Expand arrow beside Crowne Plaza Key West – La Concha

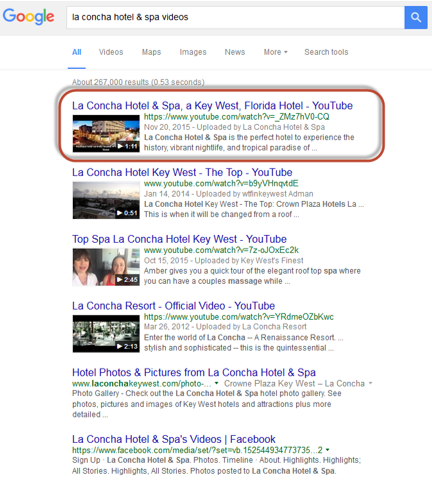click(370, 383)
